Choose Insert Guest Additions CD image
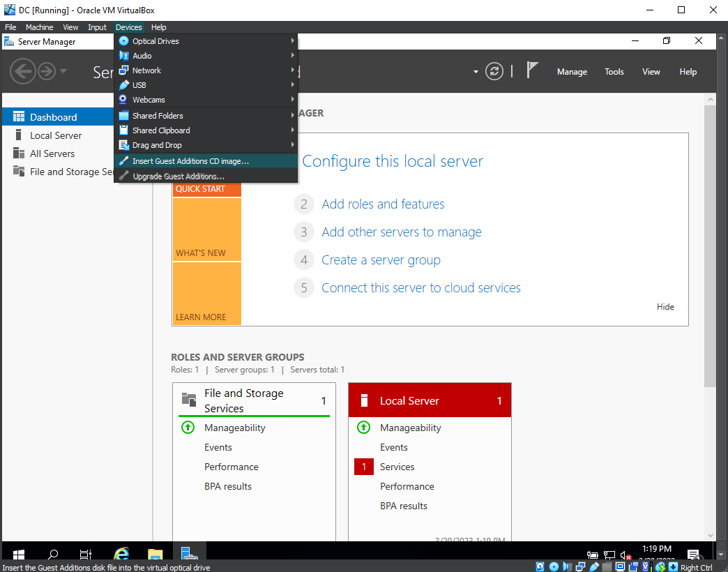Viewport: 728px width, 572px height. 206,161
